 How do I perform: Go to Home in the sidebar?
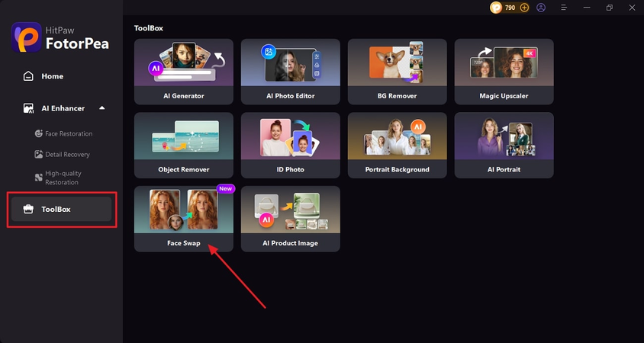coord(52,76)
